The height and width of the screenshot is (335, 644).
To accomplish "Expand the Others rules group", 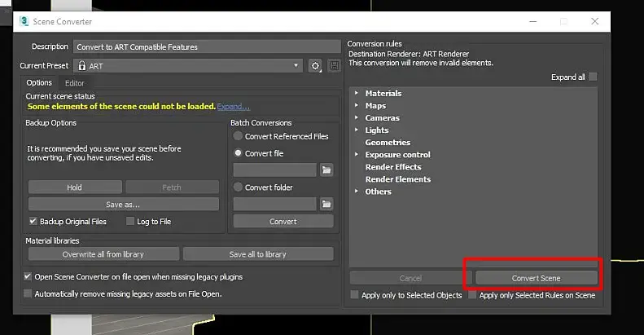I will (x=356, y=191).
